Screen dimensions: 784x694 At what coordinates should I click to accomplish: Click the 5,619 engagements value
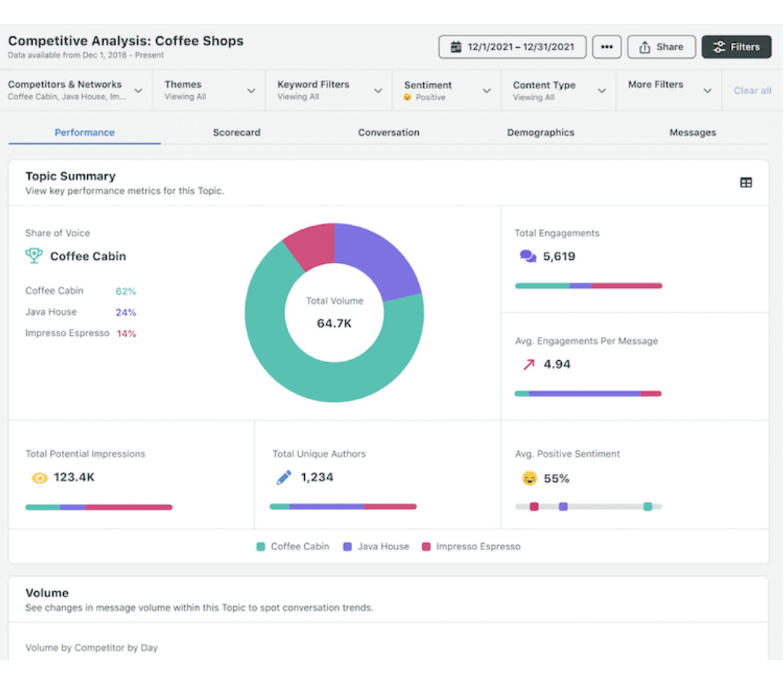tap(559, 256)
